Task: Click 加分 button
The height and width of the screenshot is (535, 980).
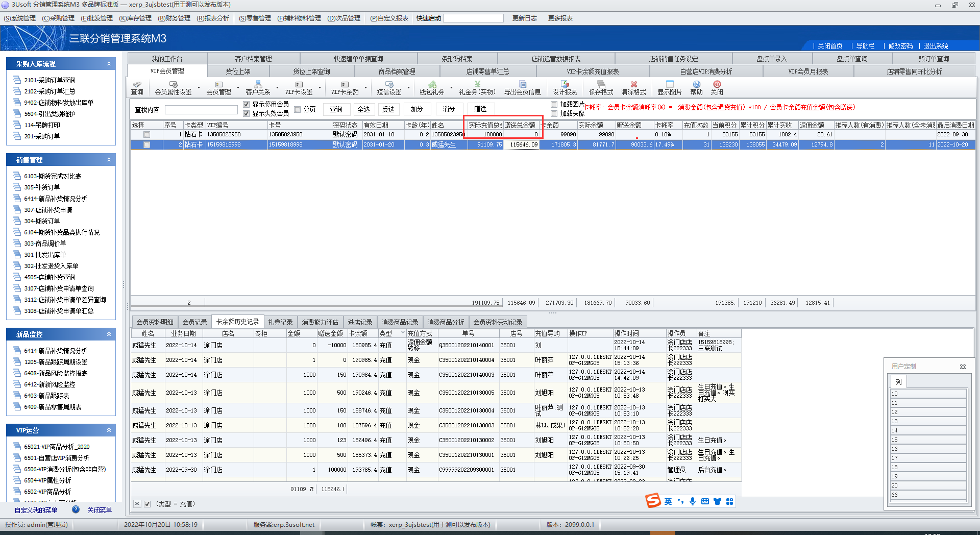Action: click(416, 109)
